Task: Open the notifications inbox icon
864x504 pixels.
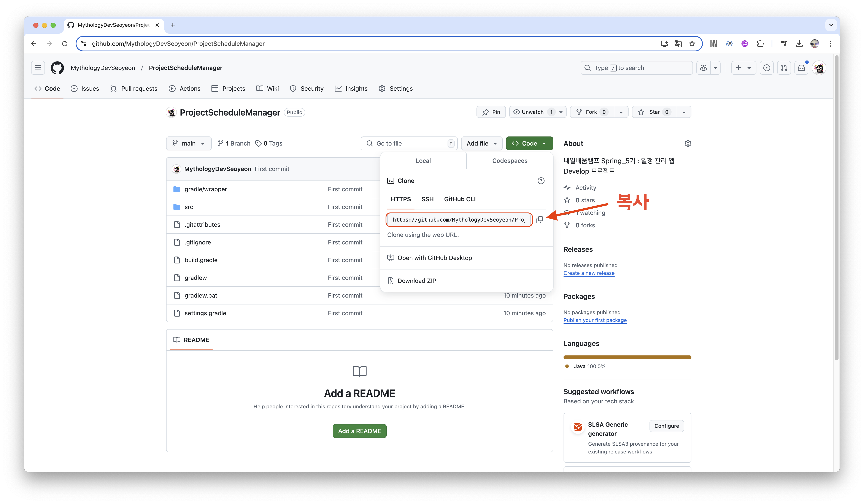Action: tap(801, 68)
